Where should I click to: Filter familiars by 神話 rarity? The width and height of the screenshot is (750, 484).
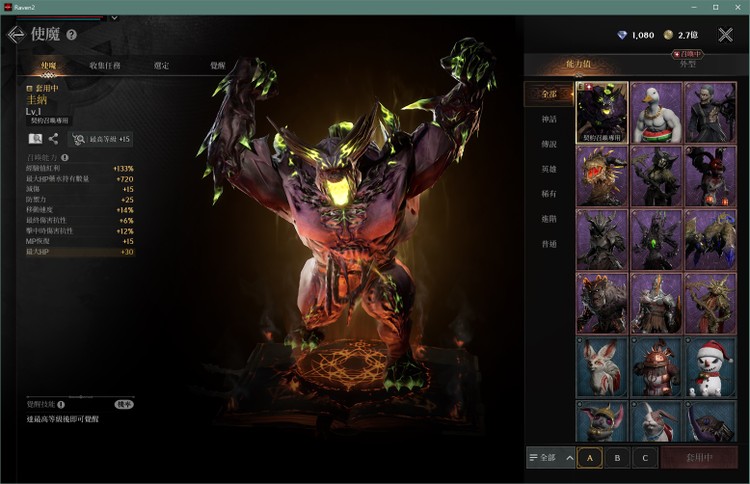coord(550,120)
